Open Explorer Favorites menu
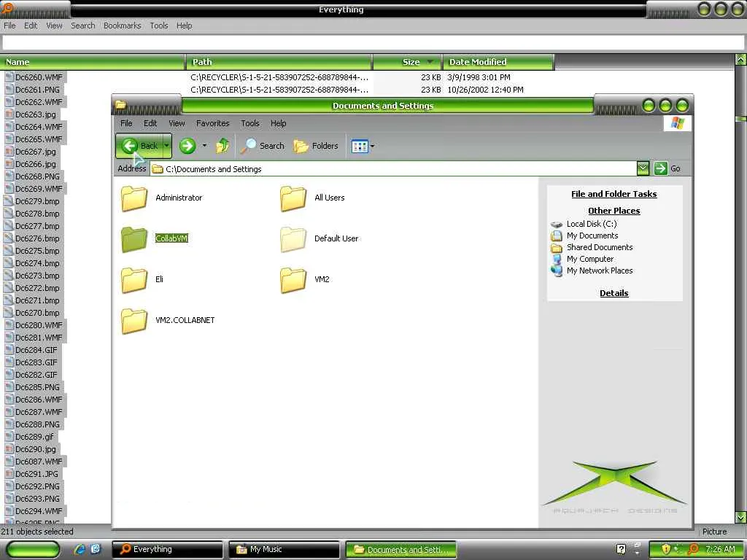 click(212, 123)
